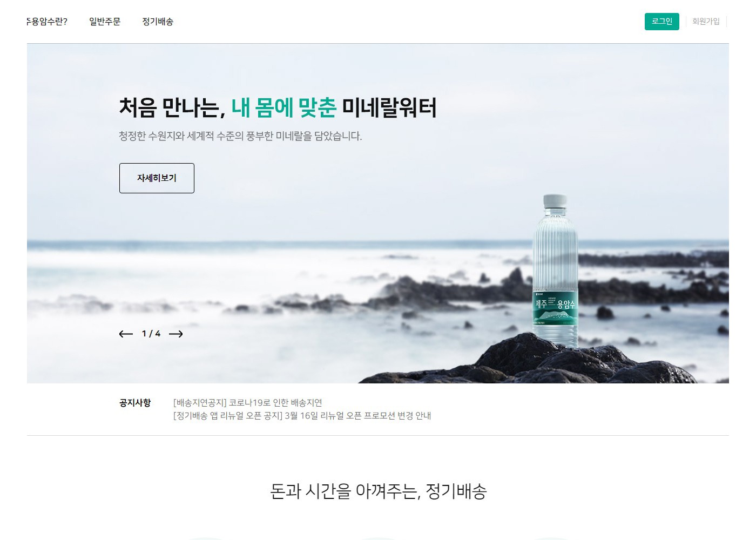Viewport: 756px width, 540px height.
Task: Click the 1 / 4 slide counter
Action: coord(151,334)
